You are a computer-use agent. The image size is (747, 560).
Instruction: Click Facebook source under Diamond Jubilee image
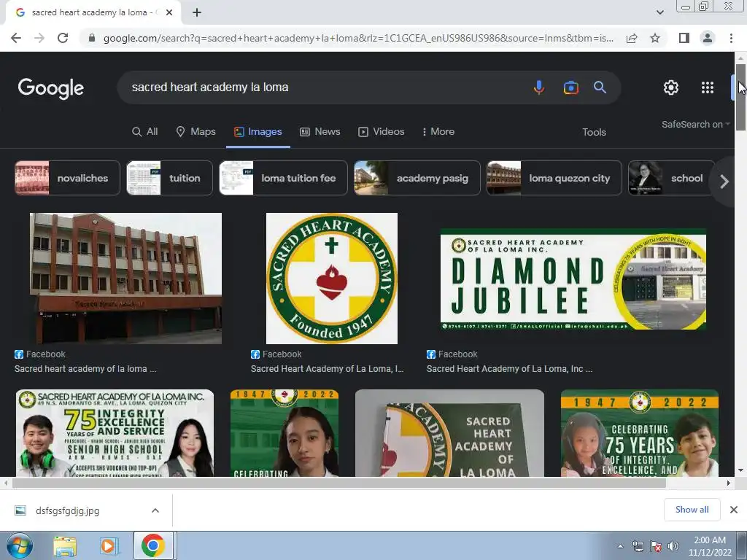(452, 354)
